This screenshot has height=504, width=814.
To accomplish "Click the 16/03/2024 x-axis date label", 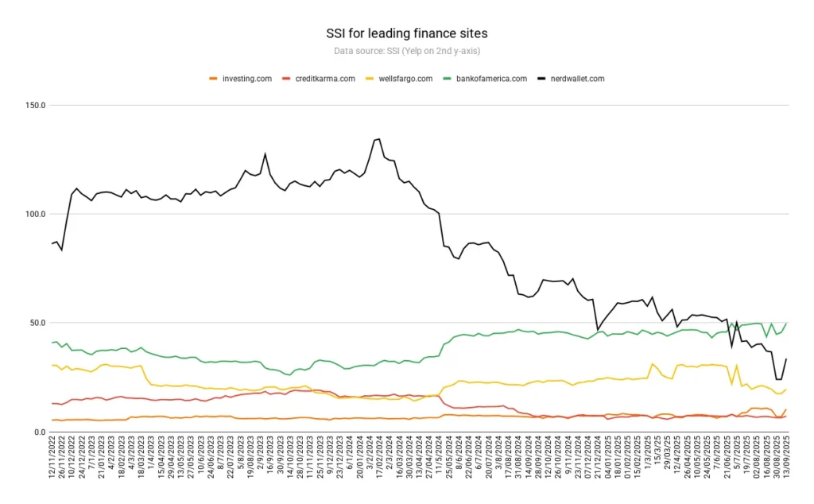I will point(399,457).
